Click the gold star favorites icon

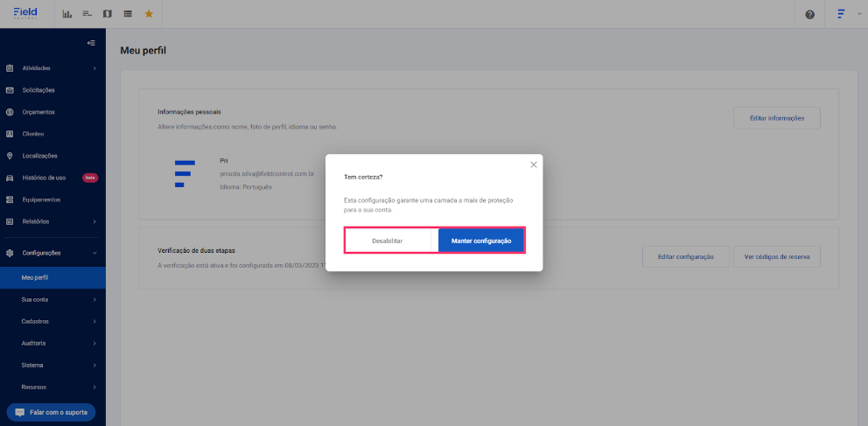[x=149, y=14]
